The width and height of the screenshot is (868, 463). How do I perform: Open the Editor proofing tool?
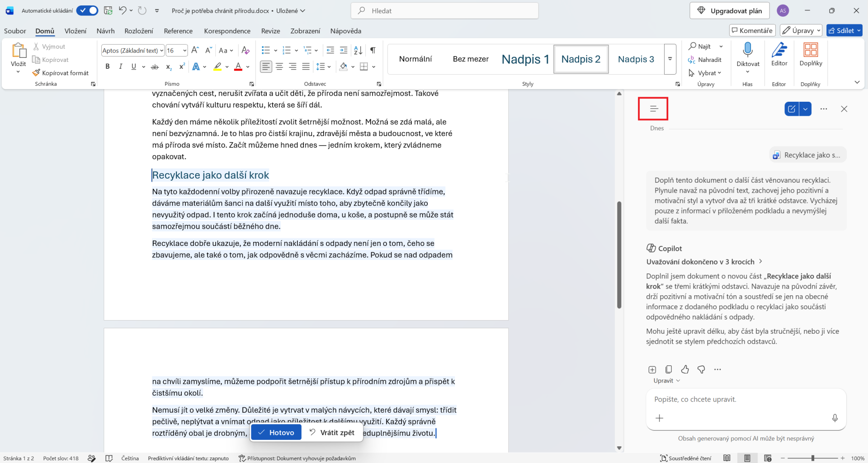pos(779,55)
